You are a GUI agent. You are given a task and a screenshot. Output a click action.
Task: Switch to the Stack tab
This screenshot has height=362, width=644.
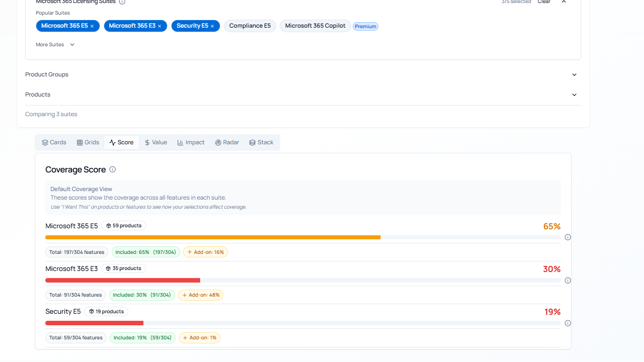[x=262, y=142]
